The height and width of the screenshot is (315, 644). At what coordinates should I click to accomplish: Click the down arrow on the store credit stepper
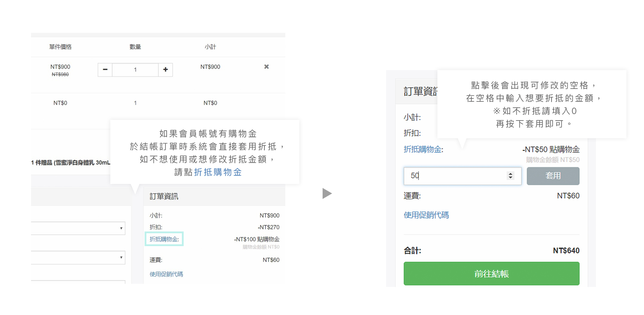click(x=510, y=178)
